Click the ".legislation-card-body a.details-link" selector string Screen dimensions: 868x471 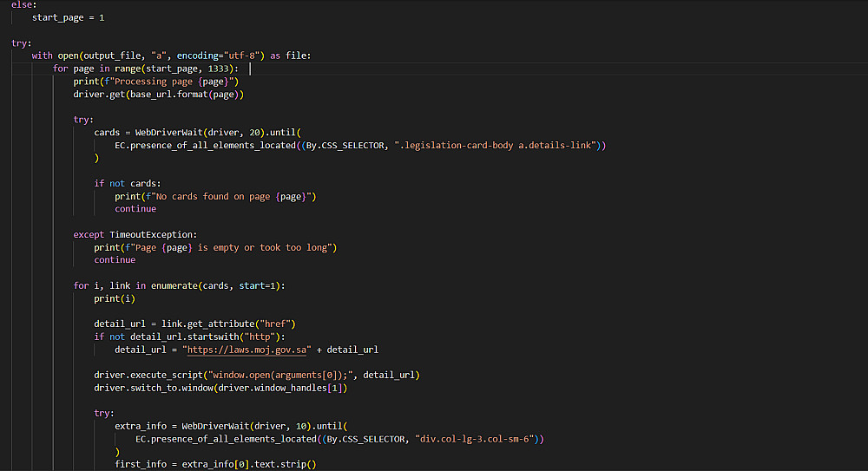pyautogui.click(x=496, y=145)
